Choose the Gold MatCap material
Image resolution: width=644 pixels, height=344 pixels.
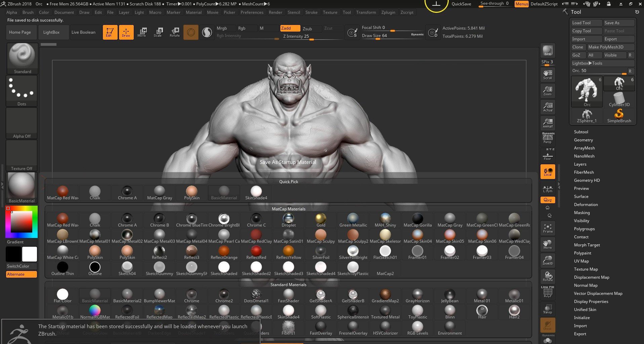(321, 220)
